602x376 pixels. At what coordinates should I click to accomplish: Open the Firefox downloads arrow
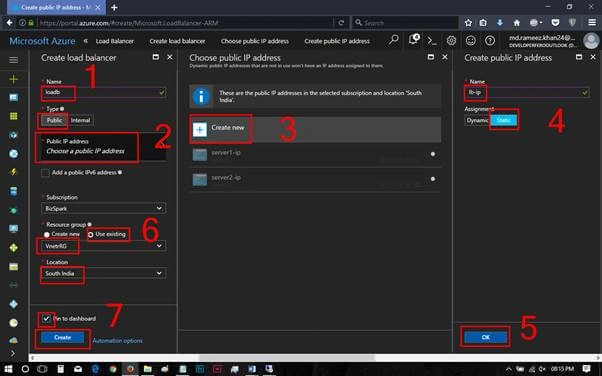click(x=499, y=23)
